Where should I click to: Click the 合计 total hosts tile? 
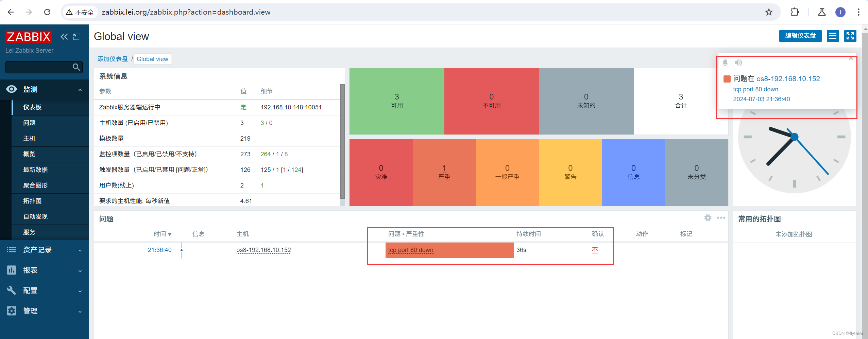681,101
